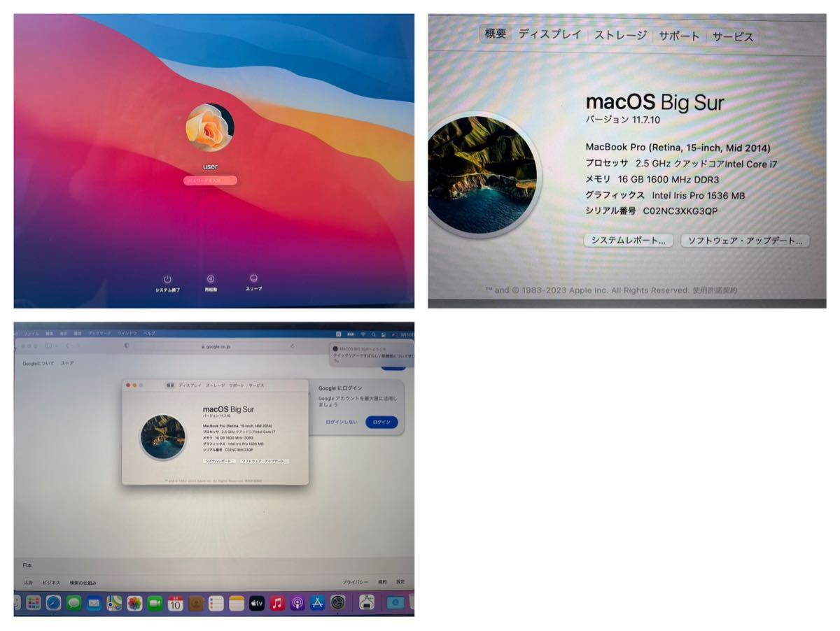The image size is (840, 631).
Task: Open Music from the Dock
Action: pos(277,602)
